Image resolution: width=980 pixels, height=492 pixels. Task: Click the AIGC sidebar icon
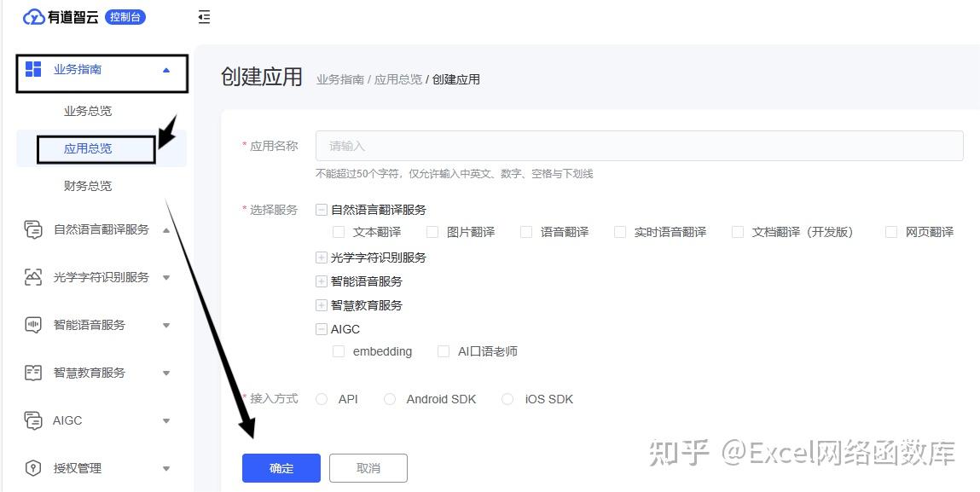[x=33, y=420]
